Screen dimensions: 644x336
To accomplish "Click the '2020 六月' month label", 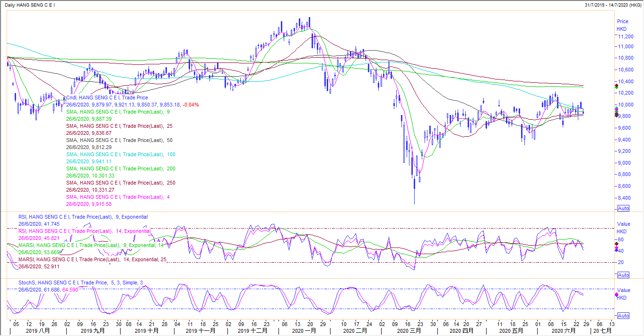I will pyautogui.click(x=565, y=331).
